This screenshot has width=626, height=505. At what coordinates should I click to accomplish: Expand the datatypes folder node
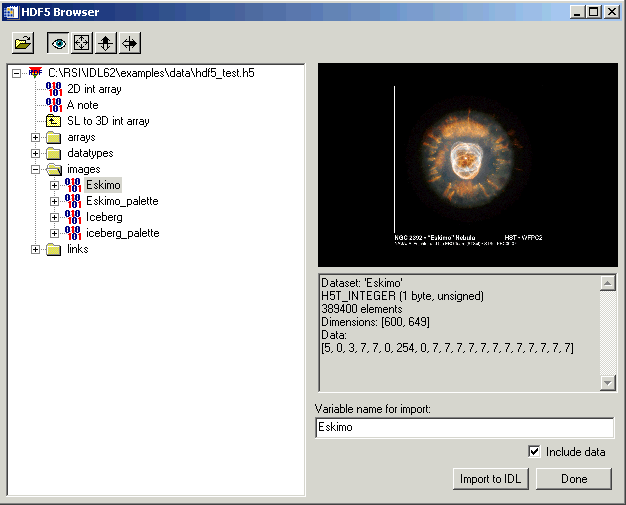(x=37, y=153)
